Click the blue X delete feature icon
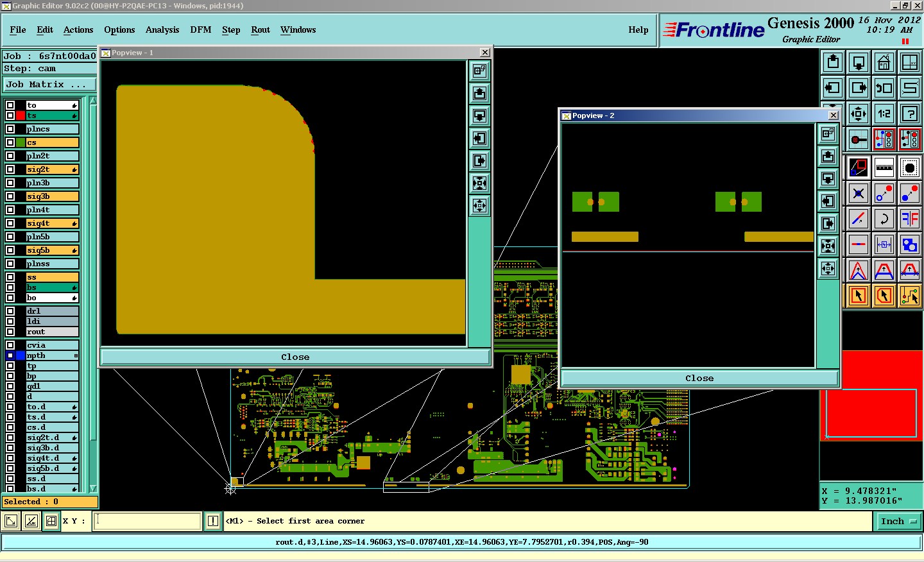The height and width of the screenshot is (562, 924). pos(859,193)
